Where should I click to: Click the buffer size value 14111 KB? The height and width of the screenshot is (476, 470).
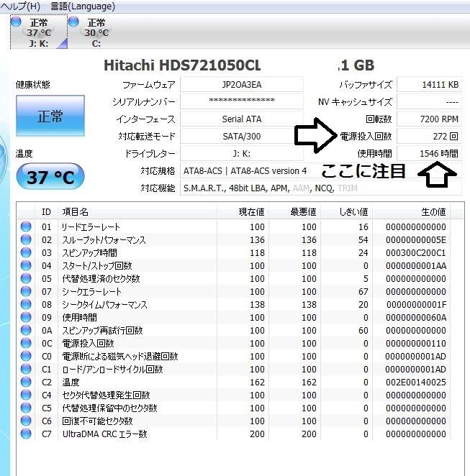tap(429, 84)
